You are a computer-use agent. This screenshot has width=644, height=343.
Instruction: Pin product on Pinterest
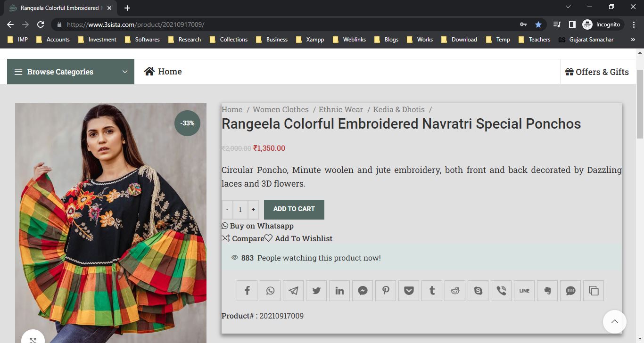(386, 291)
